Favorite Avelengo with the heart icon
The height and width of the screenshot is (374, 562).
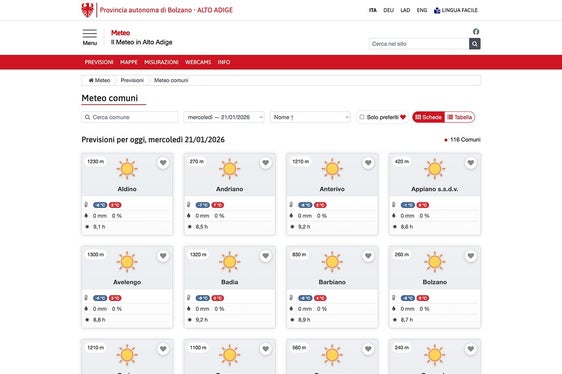click(x=163, y=256)
